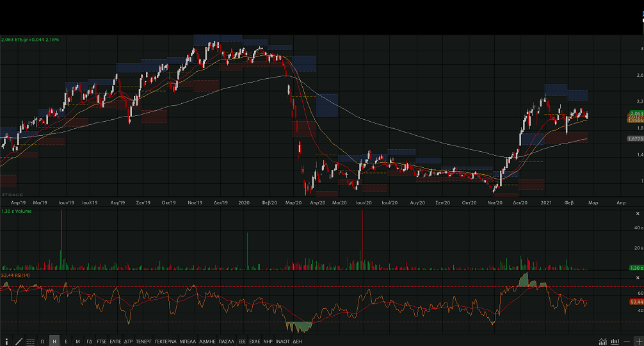Close the Volume indicator panel
This screenshot has width=644, height=346.
[638, 213]
